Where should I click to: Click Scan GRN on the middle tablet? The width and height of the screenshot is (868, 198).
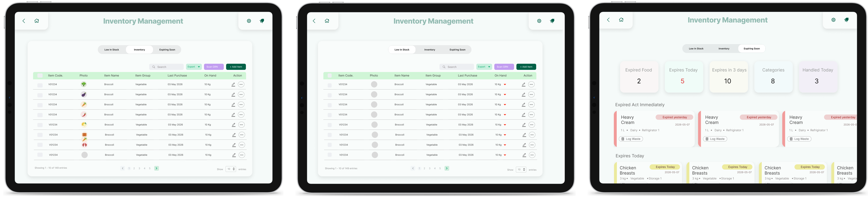point(504,67)
